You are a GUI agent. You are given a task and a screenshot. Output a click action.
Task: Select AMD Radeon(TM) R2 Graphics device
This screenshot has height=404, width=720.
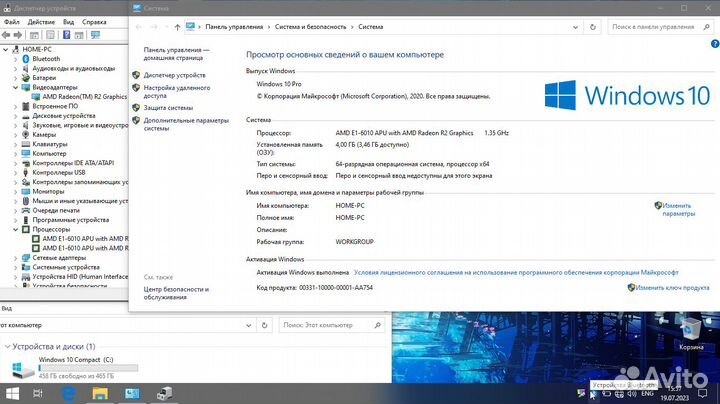pyautogui.click(x=84, y=97)
